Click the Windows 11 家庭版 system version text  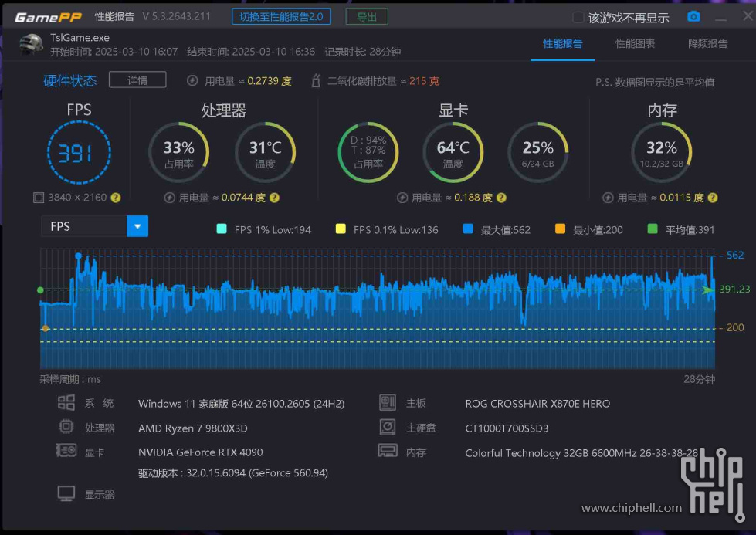(242, 404)
